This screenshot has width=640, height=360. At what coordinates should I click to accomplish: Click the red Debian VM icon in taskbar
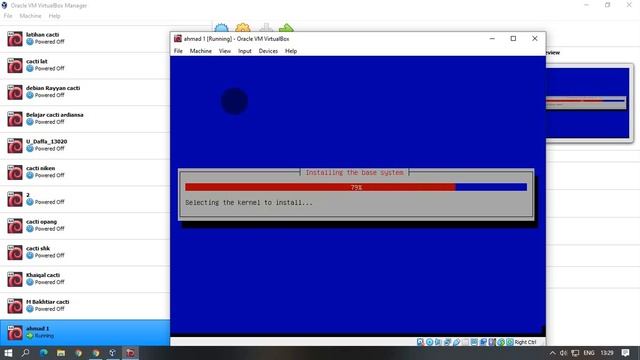click(130, 353)
